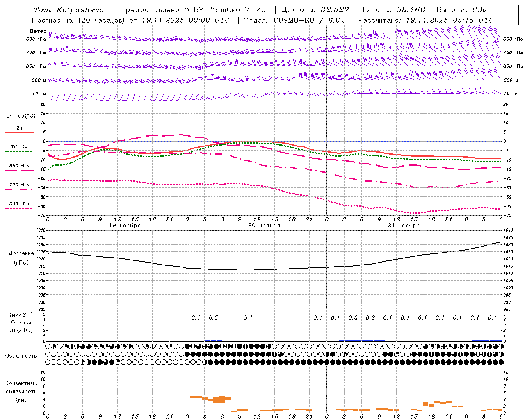Click the left 10 м wind row label
Image resolution: width=525 pixels, height=420 pixels.
(x=39, y=94)
